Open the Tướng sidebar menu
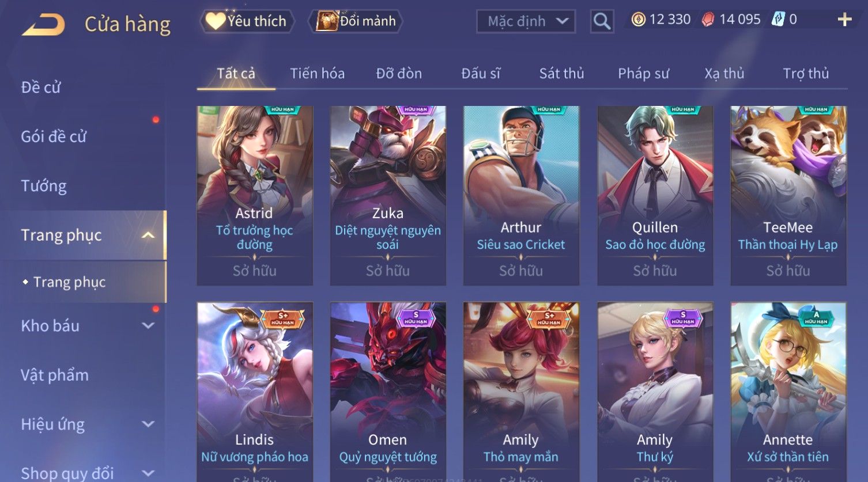This screenshot has width=868, height=482. [x=44, y=186]
